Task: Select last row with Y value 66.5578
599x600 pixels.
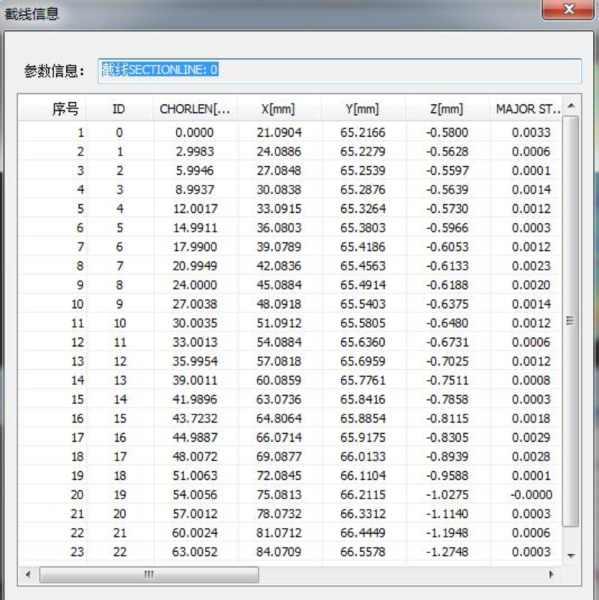Action: click(290, 552)
